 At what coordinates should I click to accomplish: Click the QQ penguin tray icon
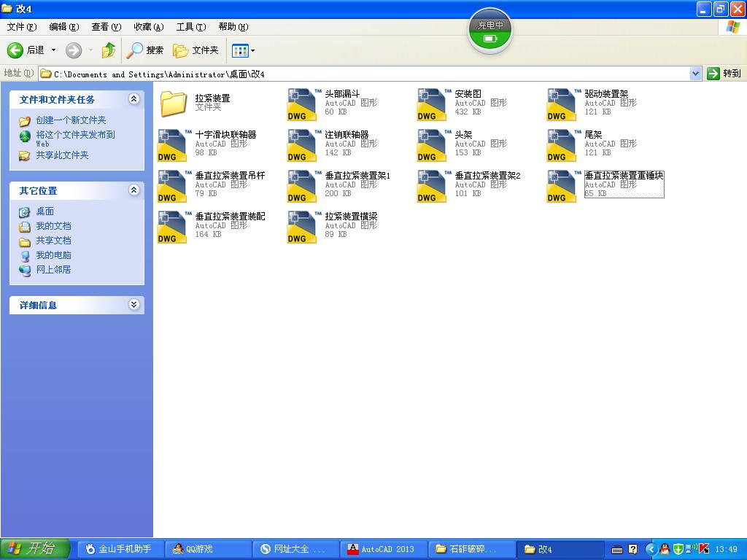(x=665, y=550)
